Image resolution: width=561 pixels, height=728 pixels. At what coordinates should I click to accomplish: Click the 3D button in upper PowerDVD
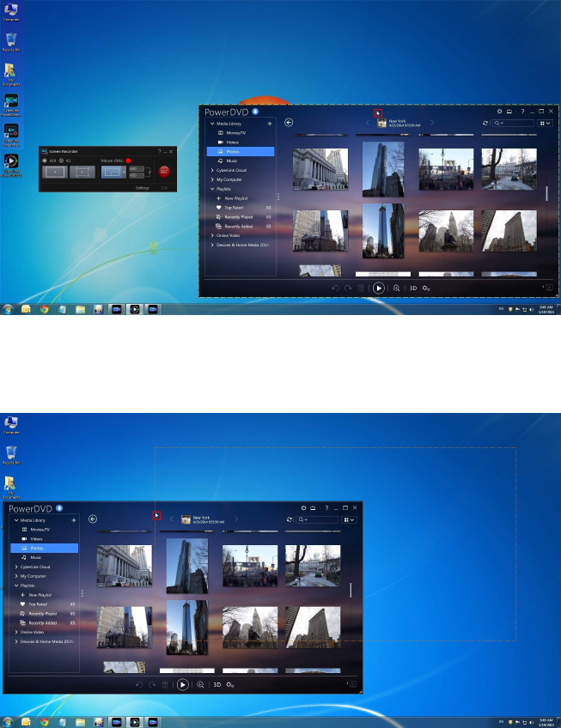[x=412, y=288]
